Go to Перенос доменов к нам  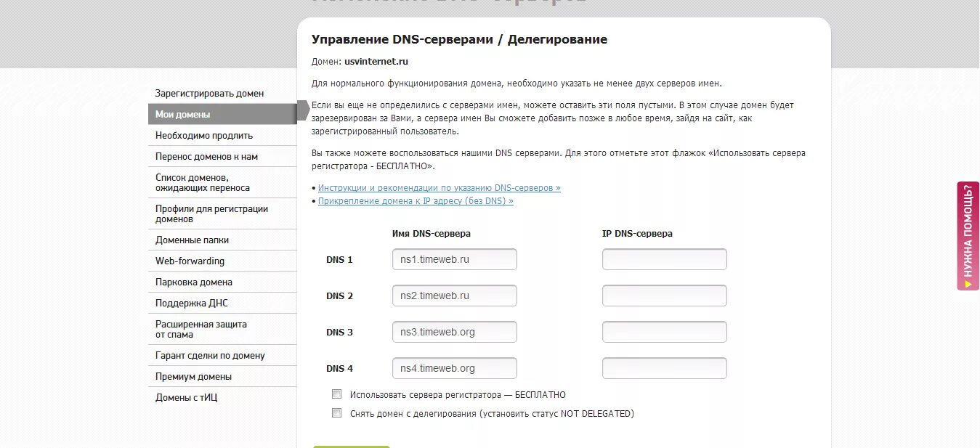206,156
